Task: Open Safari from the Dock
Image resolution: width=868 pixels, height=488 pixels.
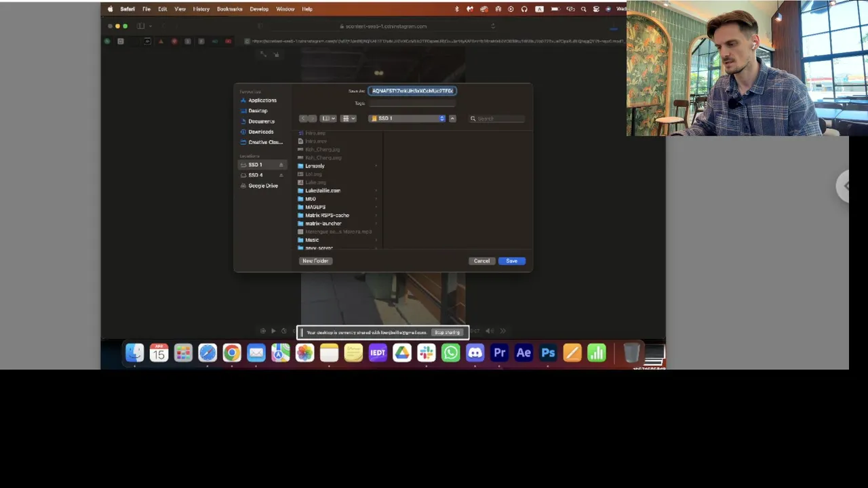Action: 208,352
